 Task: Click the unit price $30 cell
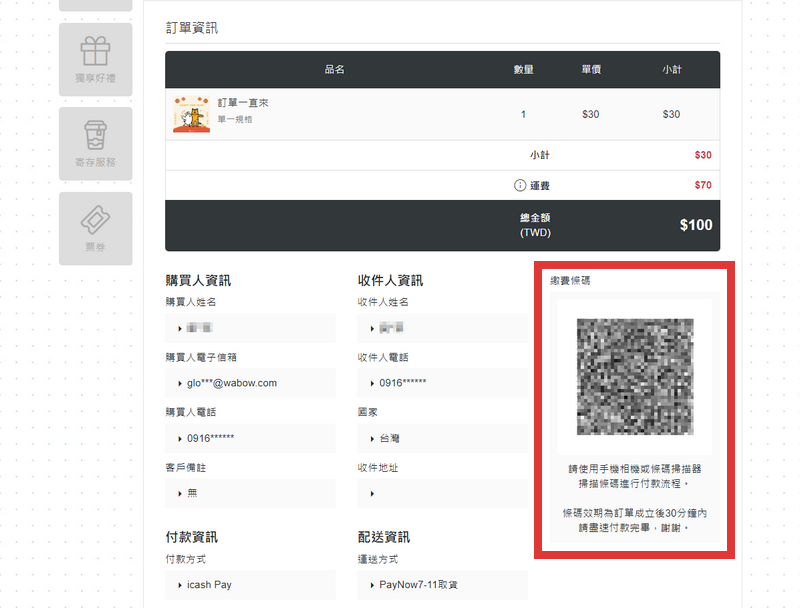[590, 114]
